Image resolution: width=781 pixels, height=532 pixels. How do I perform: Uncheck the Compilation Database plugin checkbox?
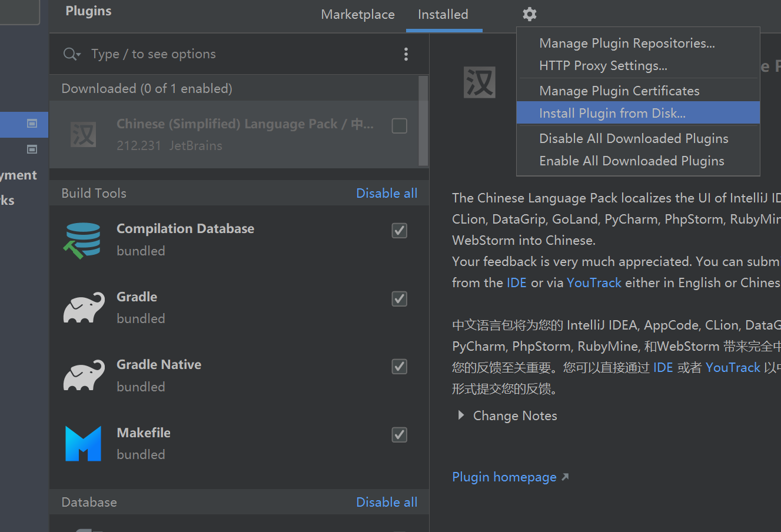(x=400, y=231)
